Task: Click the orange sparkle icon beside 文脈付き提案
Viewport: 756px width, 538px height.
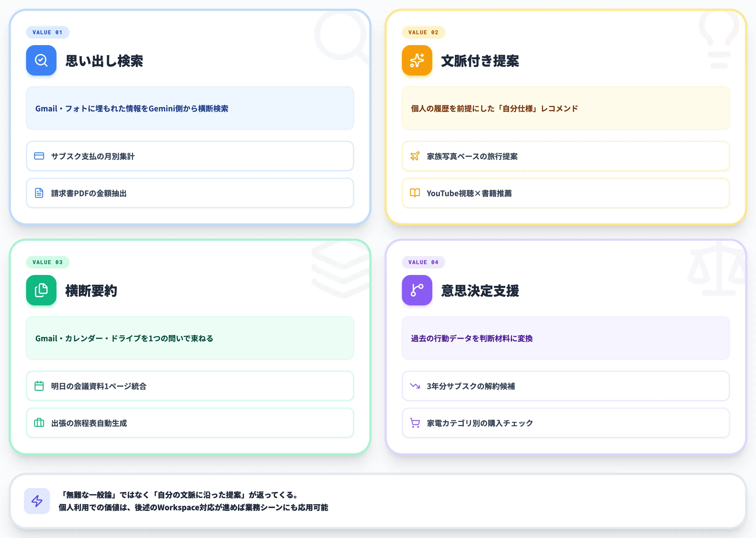Action: (417, 60)
